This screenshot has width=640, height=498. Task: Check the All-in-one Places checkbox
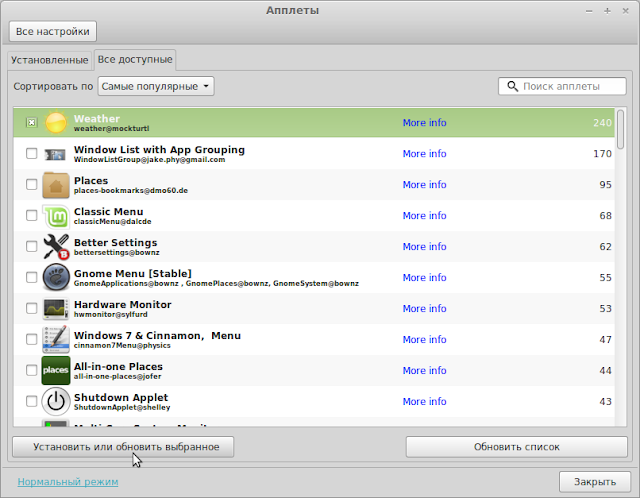pos(31,370)
